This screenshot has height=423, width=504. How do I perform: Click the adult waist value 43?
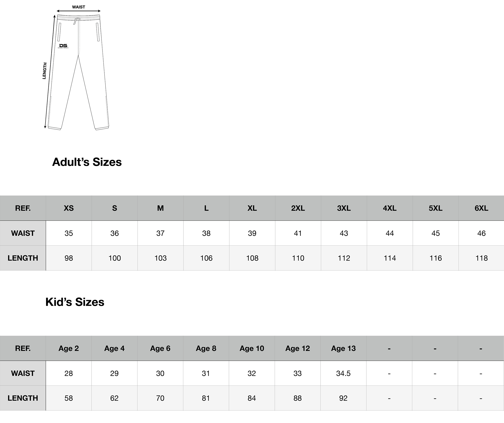(x=344, y=233)
